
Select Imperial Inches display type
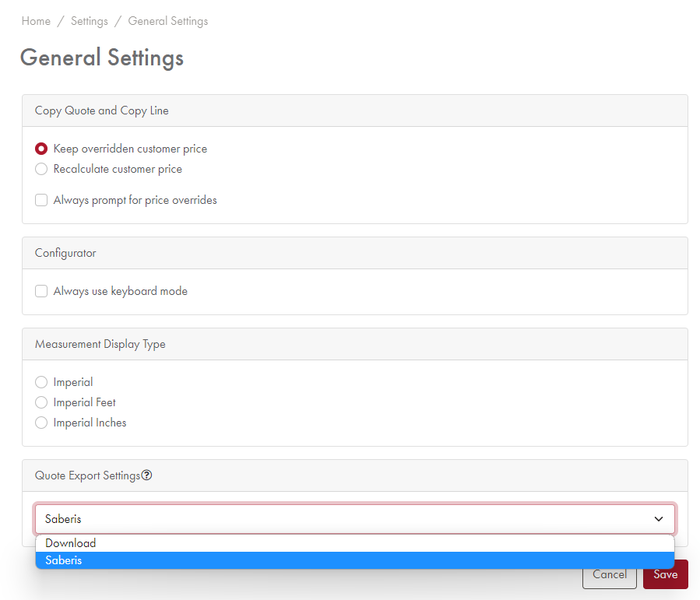click(42, 423)
